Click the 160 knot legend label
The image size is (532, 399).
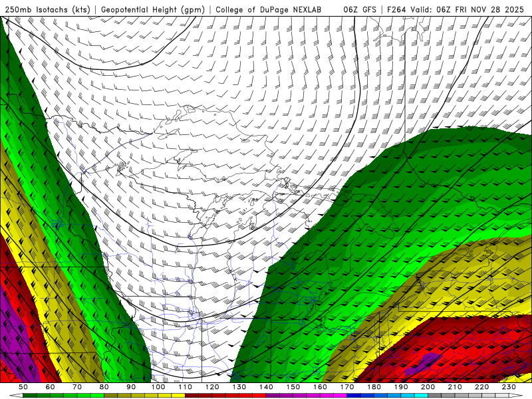coord(320,387)
